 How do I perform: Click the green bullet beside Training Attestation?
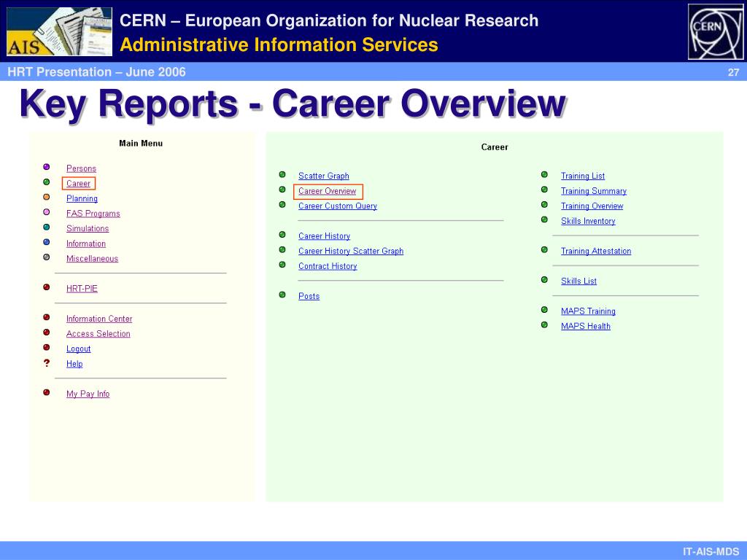[x=544, y=249]
